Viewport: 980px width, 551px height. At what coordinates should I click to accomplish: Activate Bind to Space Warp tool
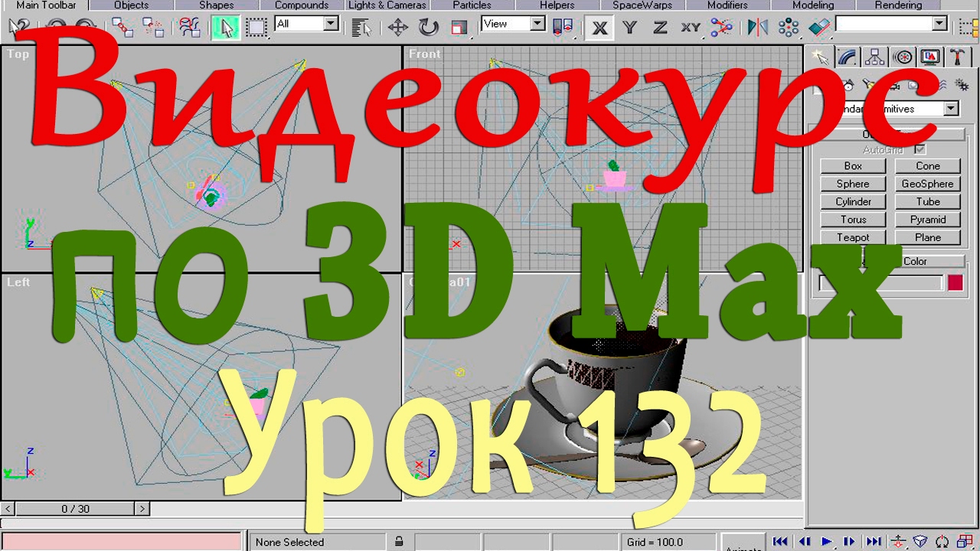point(189,28)
